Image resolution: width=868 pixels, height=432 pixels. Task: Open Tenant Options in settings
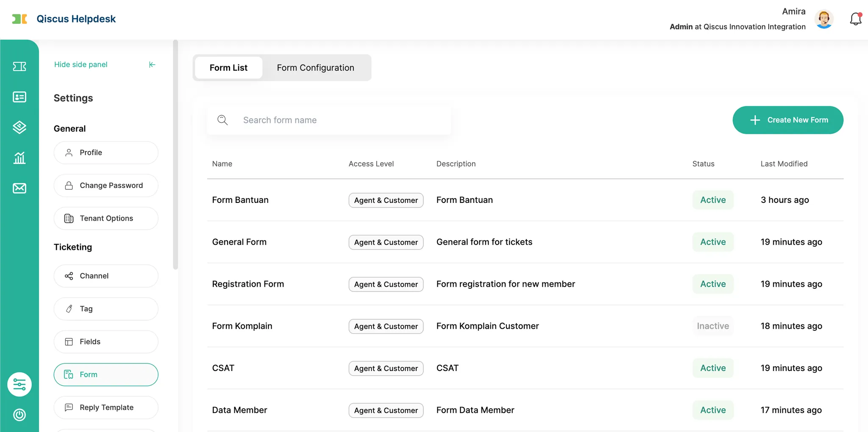tap(106, 219)
